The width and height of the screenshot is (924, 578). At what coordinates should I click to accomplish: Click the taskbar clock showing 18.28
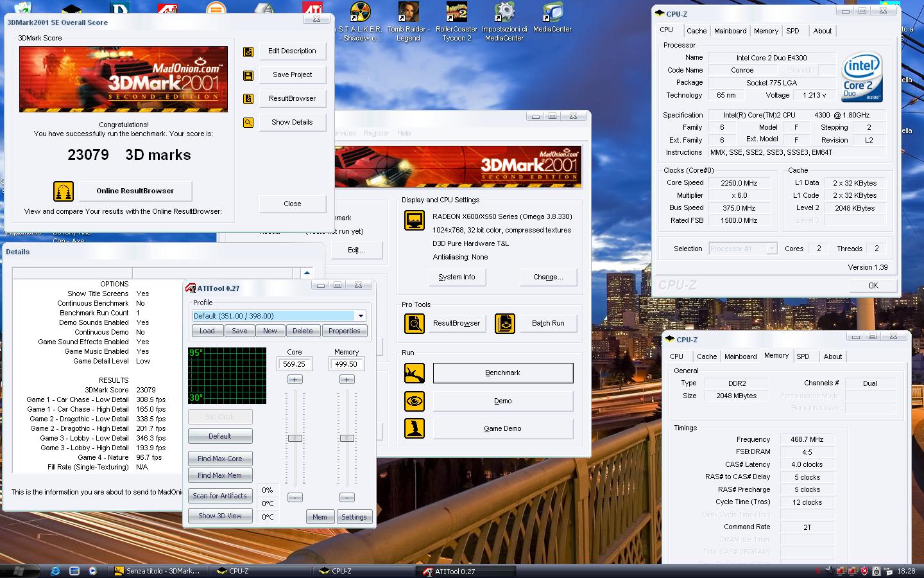[906, 571]
